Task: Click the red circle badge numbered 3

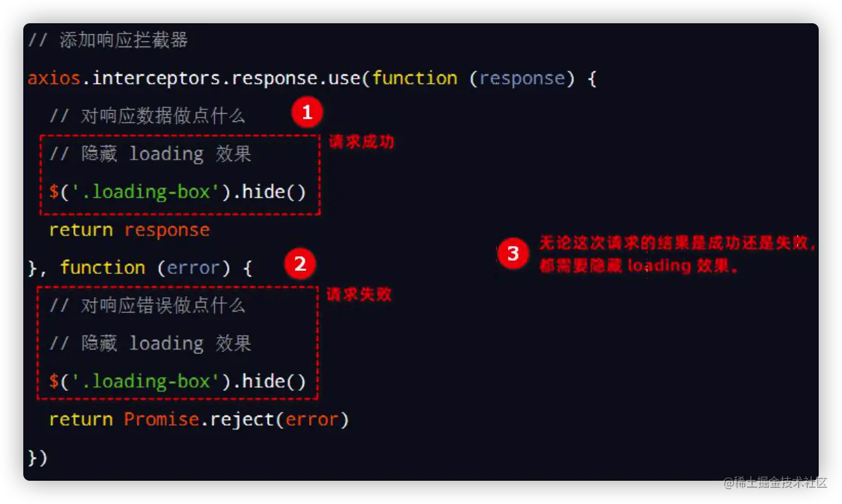Action: tap(513, 253)
